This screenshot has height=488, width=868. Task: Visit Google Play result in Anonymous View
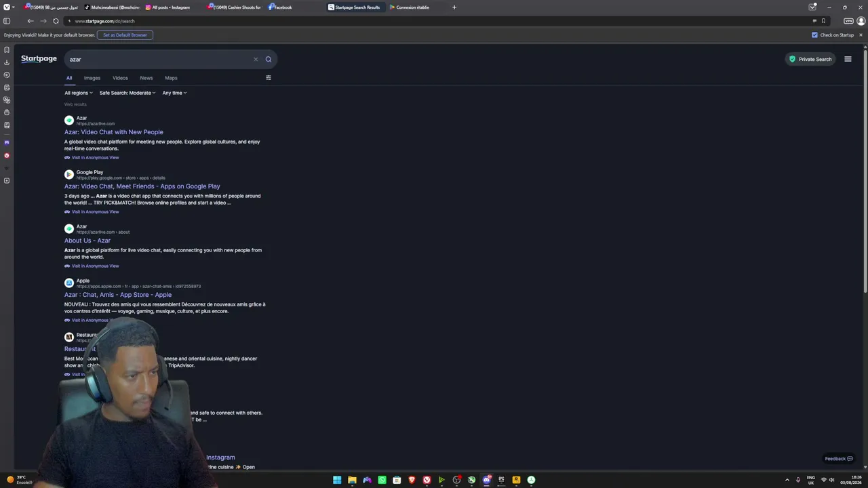[x=92, y=211]
